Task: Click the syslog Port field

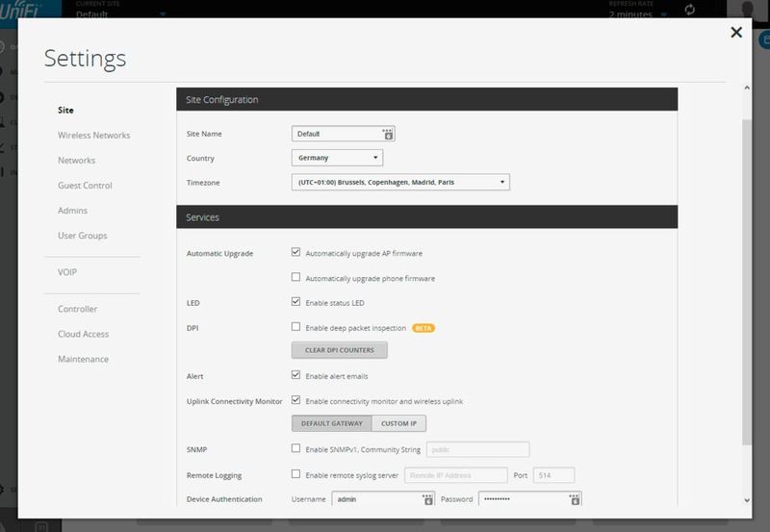Action: pyautogui.click(x=554, y=475)
